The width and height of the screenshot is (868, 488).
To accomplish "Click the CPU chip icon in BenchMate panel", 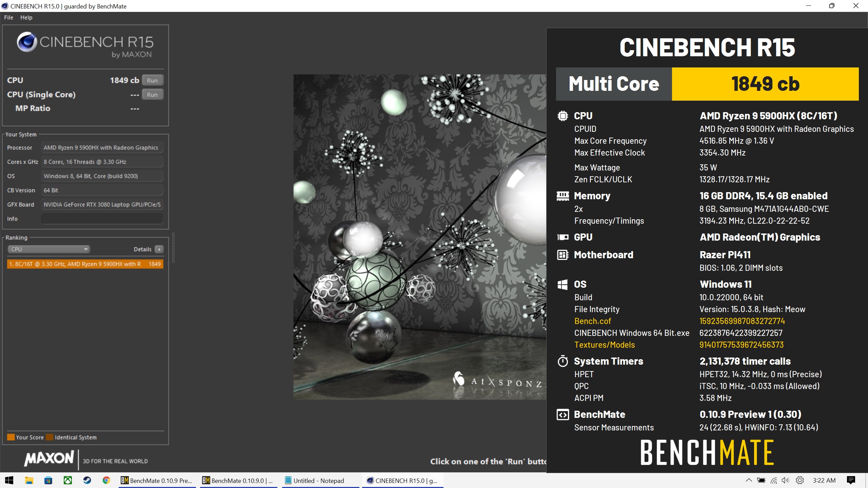I will (563, 116).
